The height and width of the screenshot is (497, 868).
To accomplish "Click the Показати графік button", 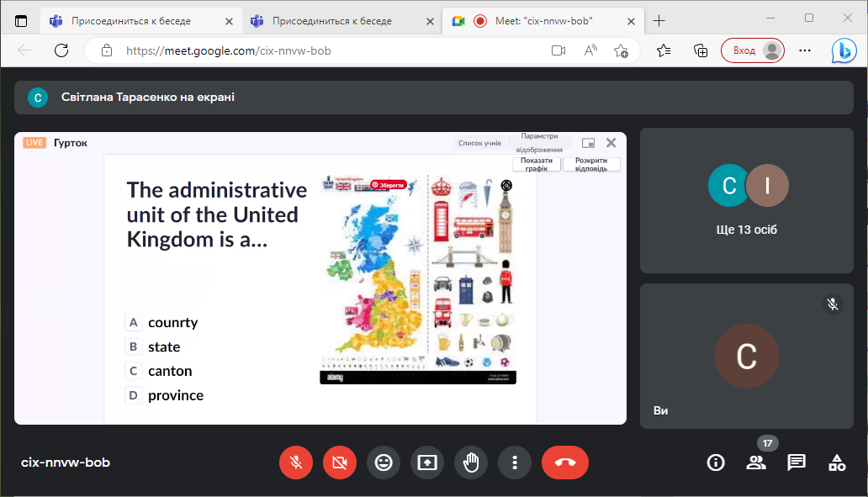I will coord(537,164).
